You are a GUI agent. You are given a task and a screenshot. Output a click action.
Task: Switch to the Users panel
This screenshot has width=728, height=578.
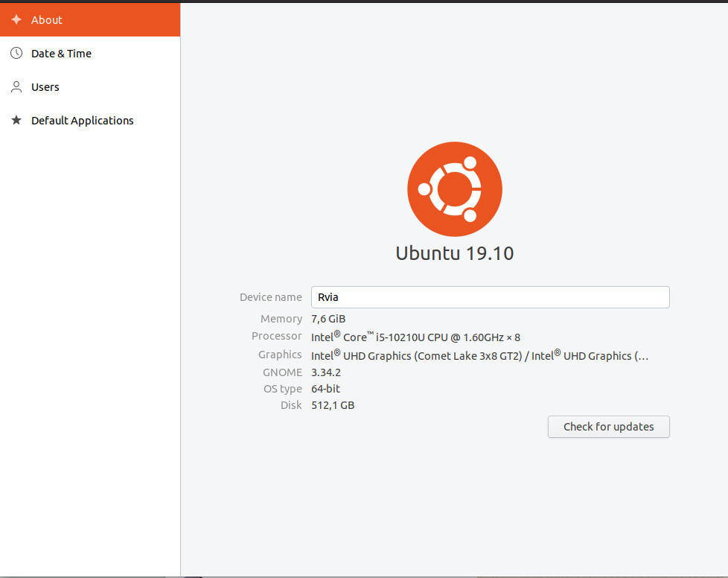[90, 87]
